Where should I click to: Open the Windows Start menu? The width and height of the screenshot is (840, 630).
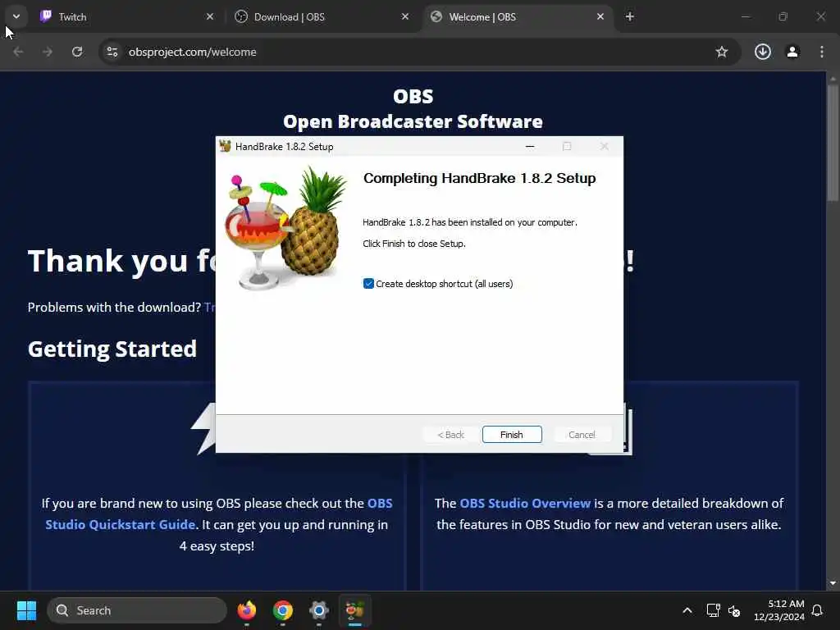pos(26,610)
